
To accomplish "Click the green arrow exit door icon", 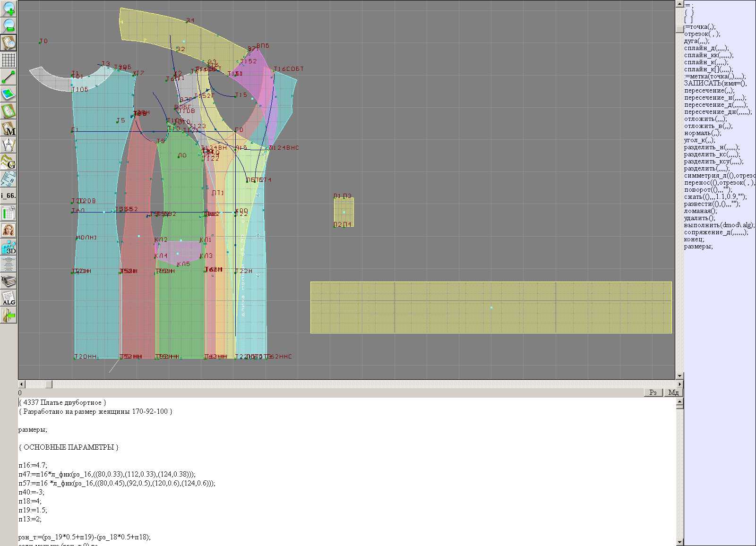I will tap(9, 315).
